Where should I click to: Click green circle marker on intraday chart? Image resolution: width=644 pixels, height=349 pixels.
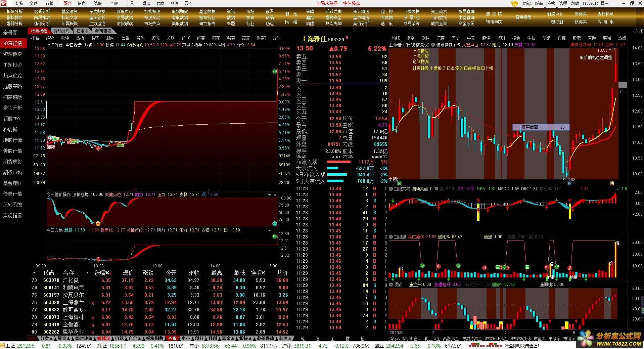tap(275, 72)
